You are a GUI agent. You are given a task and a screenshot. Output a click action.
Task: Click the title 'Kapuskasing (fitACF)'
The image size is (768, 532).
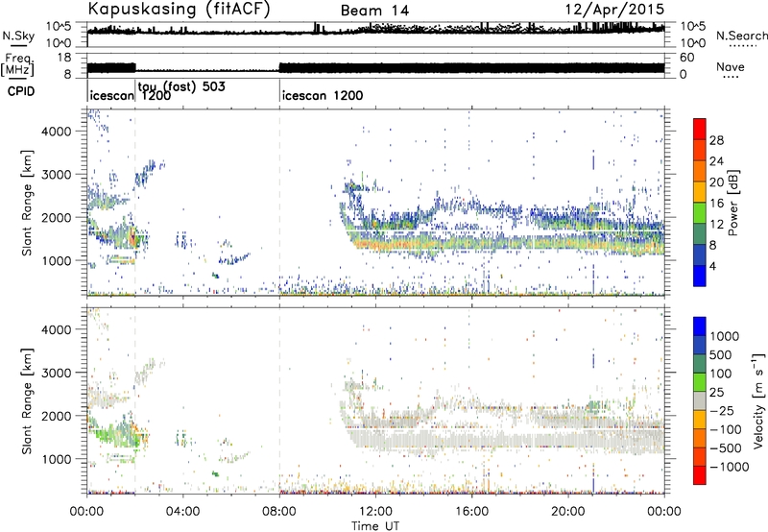click(x=180, y=10)
